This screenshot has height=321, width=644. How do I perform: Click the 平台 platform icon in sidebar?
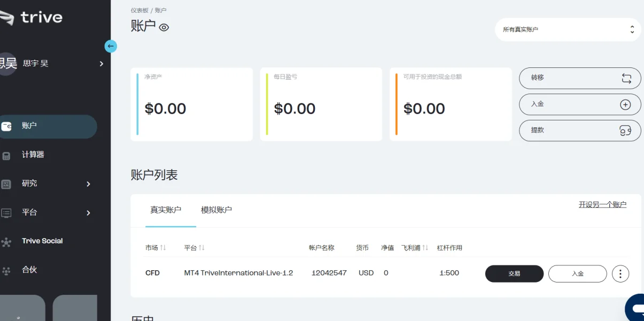pos(6,213)
